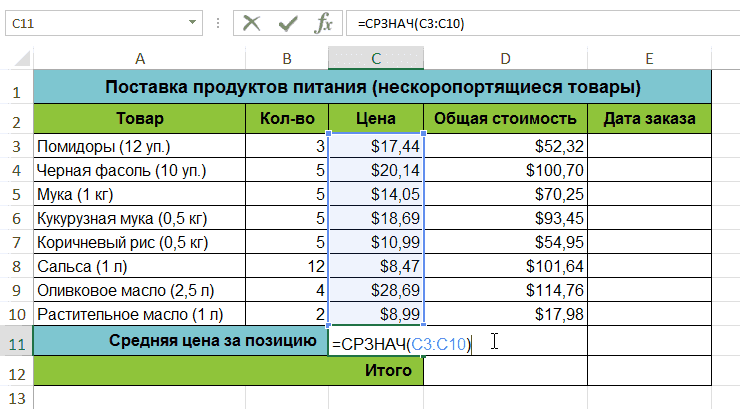Select column B header
Image resolution: width=740 pixels, height=409 pixels.
[287, 58]
